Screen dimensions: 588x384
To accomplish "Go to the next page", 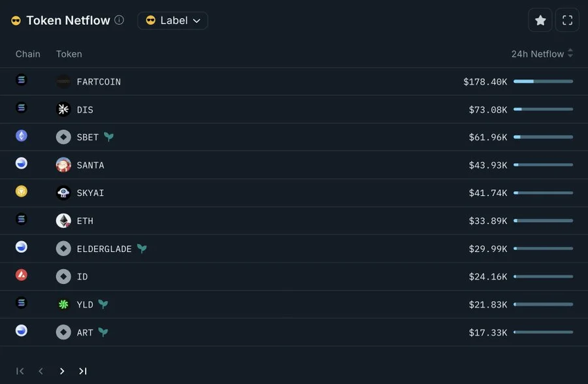I will click(x=62, y=371).
